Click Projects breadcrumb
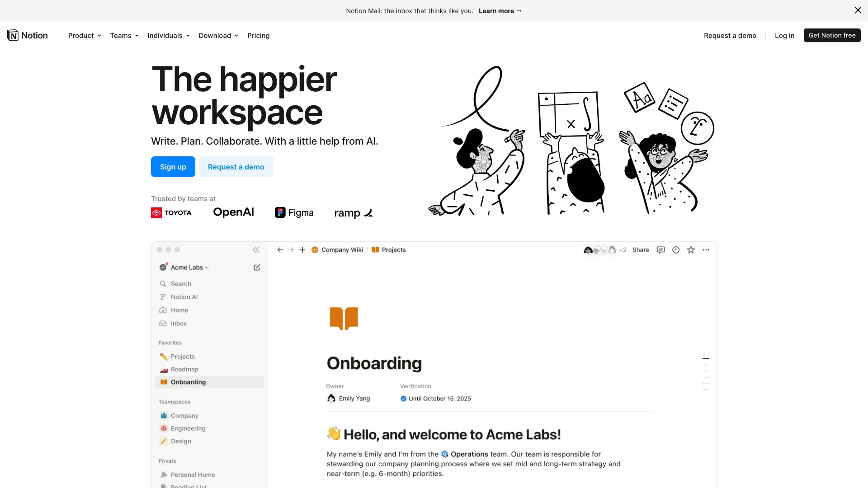The width and height of the screenshot is (868, 488). [389, 250]
